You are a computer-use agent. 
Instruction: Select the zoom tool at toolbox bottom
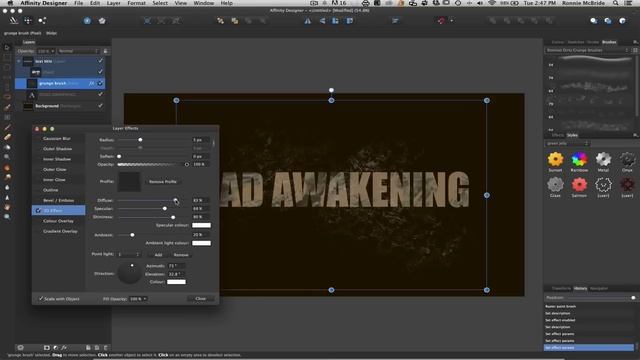coord(7,217)
